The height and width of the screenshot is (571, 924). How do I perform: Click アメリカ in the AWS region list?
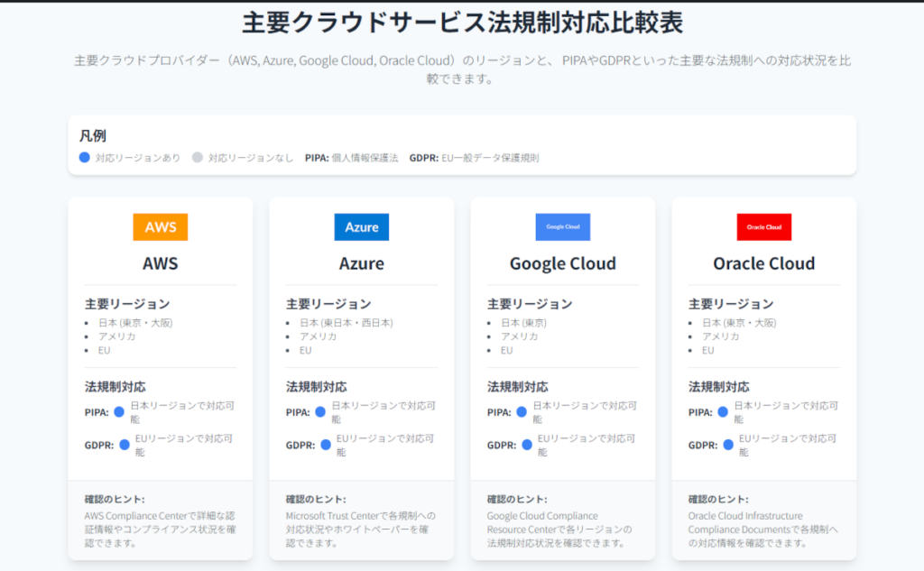pyautogui.click(x=116, y=336)
